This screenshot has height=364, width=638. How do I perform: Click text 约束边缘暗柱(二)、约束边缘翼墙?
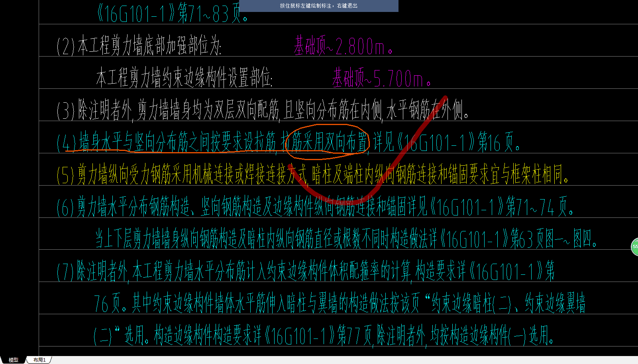coord(508,303)
